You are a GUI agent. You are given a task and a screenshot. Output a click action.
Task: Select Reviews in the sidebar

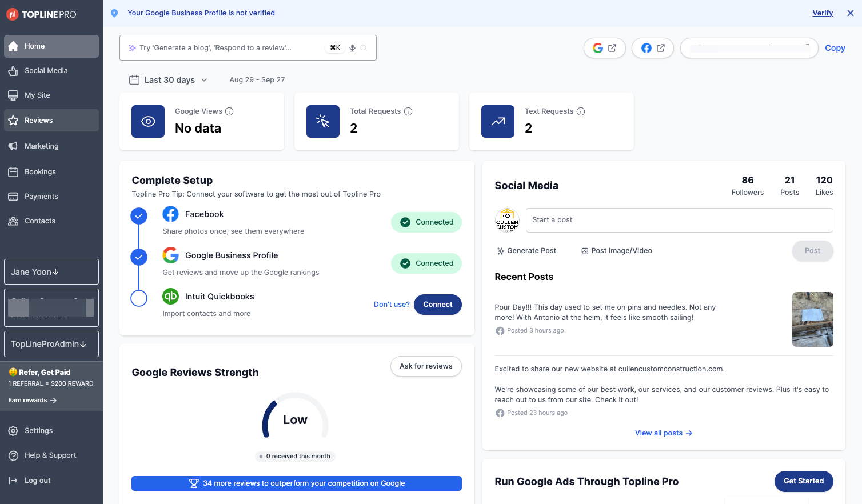[51, 121]
